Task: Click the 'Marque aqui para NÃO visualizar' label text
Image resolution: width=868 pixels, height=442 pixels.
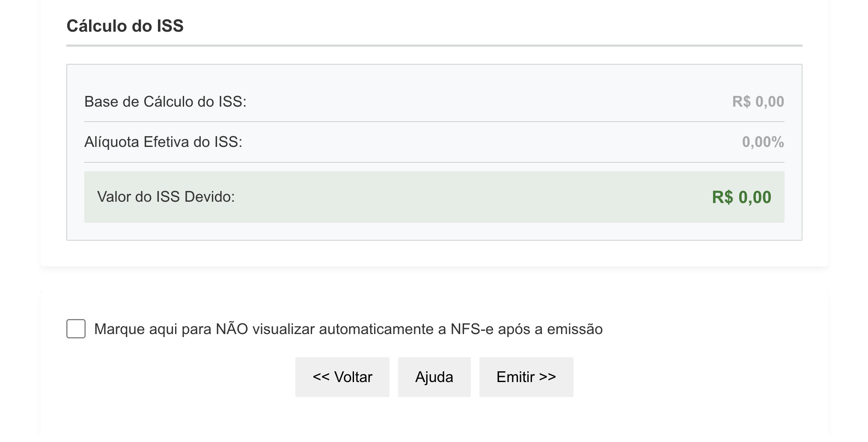Action: [x=348, y=329]
